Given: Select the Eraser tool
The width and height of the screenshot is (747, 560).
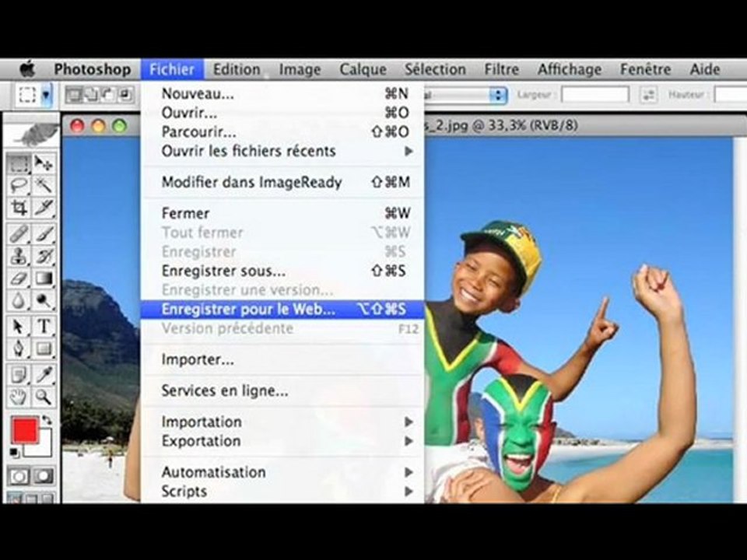Looking at the screenshot, I should (19, 278).
